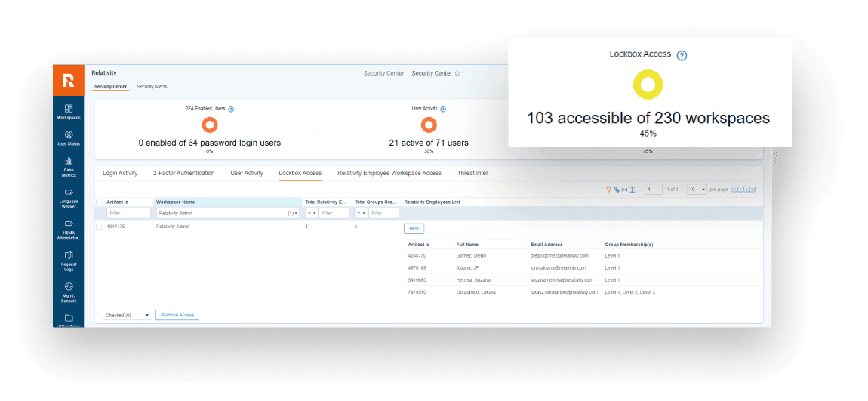Click the yellow Lockbox Access donut chart

coord(648,85)
